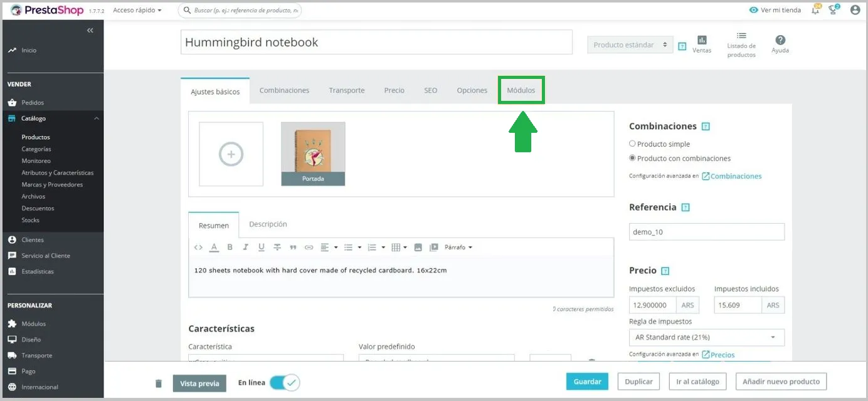Viewport: 868px width, 401px height.
Task: Insert media in the editor toolbar
Action: tap(434, 247)
